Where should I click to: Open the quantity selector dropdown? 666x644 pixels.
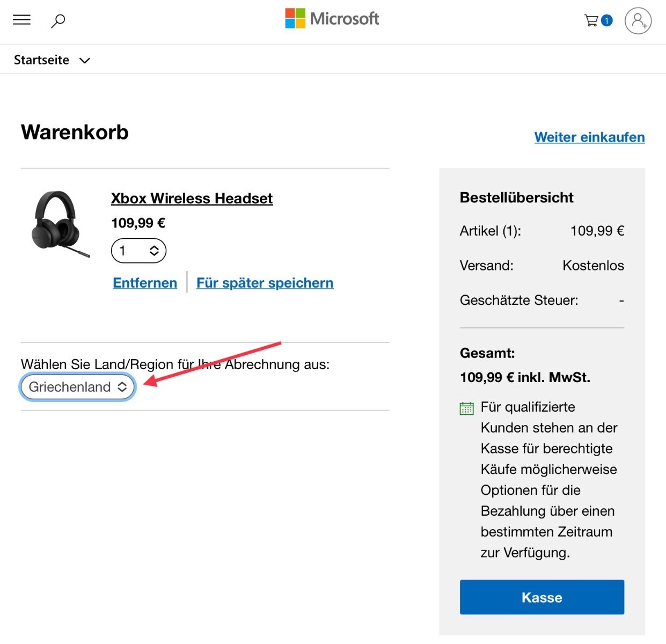tap(138, 251)
